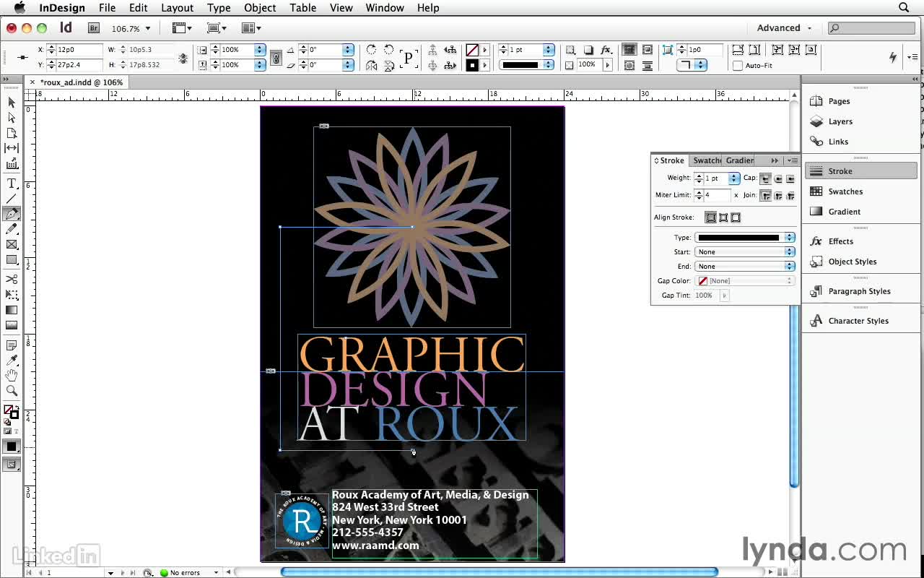Select the Rectangle Frame tool
Viewport: 924px width, 578px height.
[x=12, y=244]
